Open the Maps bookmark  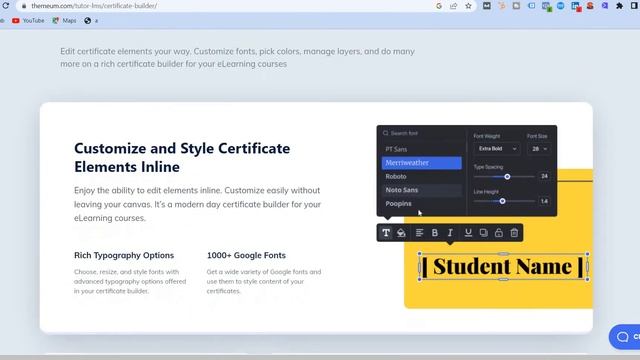(x=64, y=20)
